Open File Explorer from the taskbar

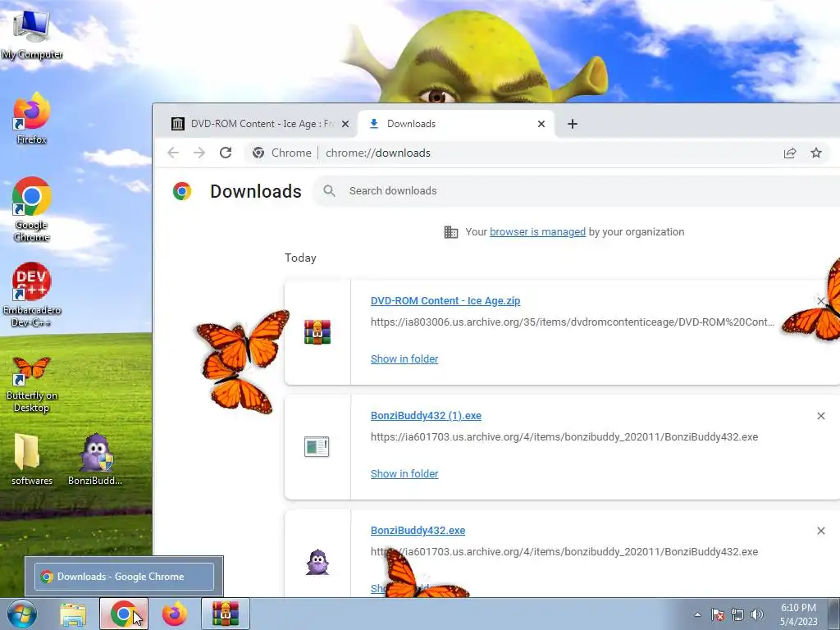click(x=73, y=614)
